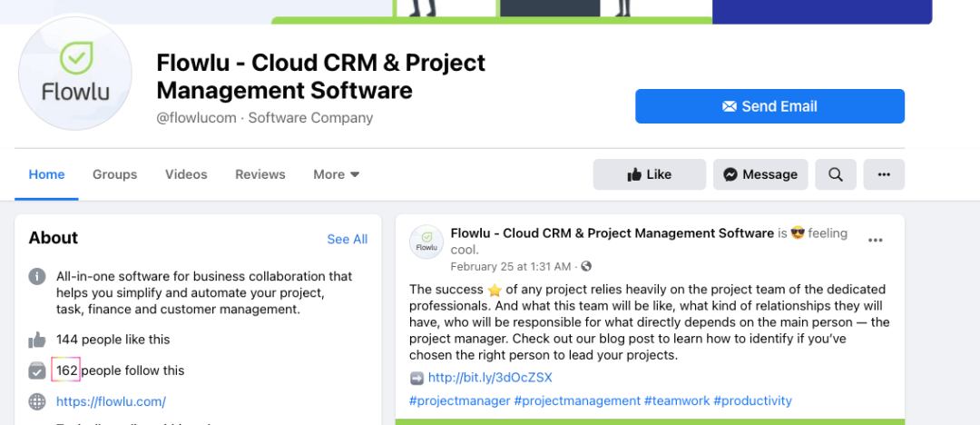
Task: Open the Flowlu page profile picture
Action: [75, 74]
